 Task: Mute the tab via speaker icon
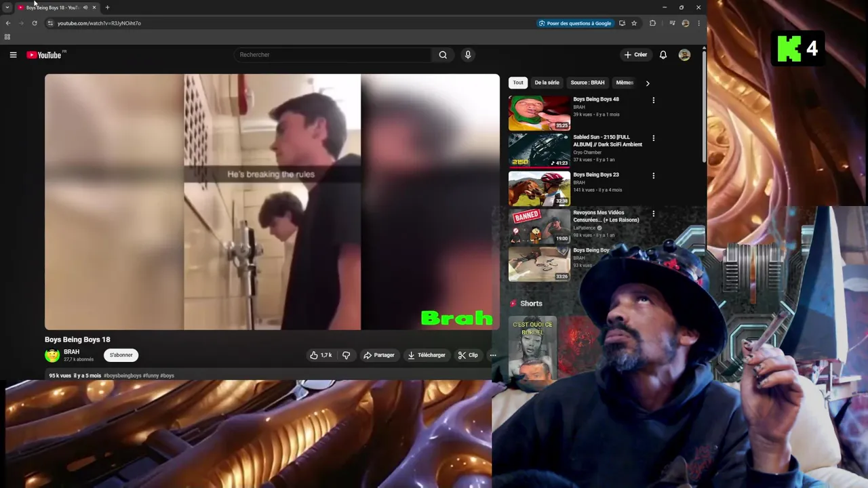click(85, 7)
